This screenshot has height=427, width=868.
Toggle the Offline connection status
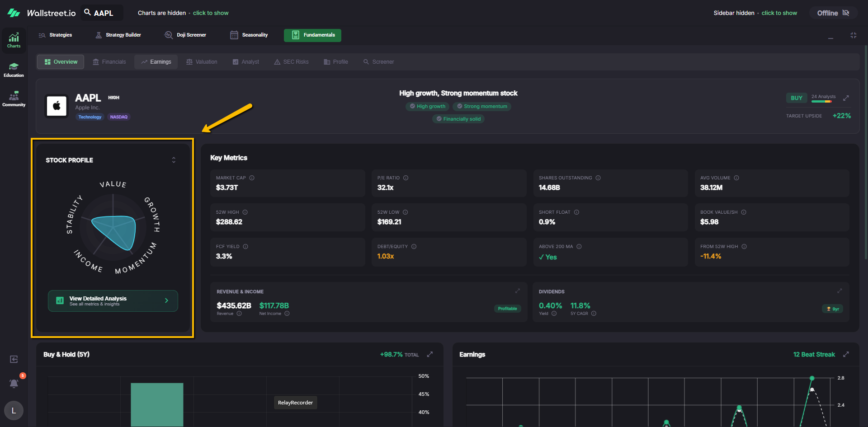[x=833, y=13]
